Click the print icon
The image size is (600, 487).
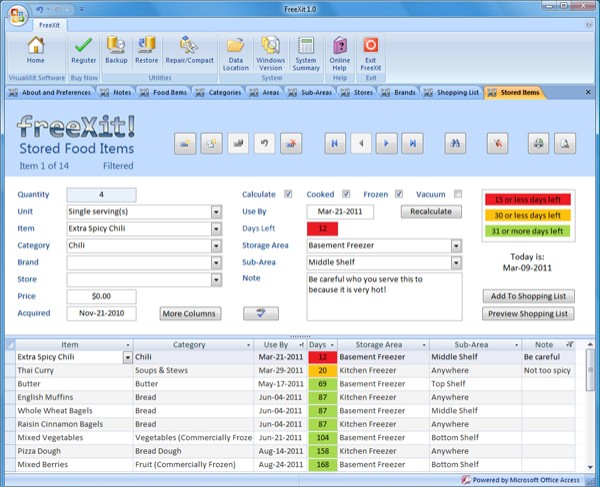point(539,143)
